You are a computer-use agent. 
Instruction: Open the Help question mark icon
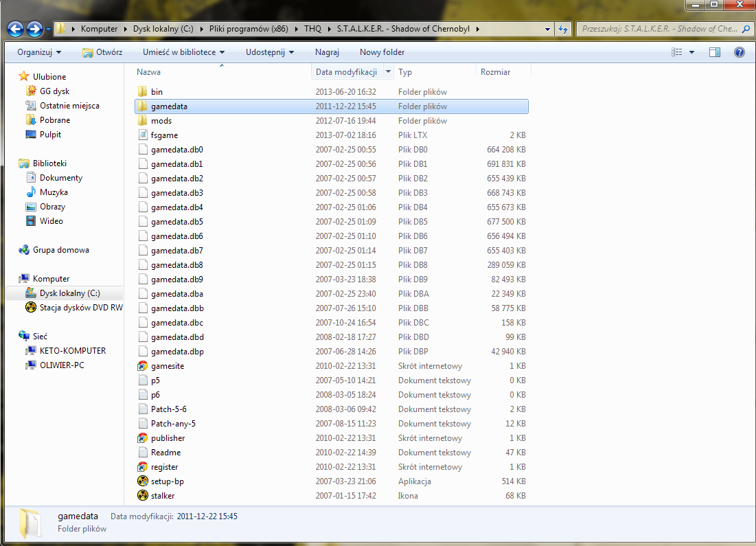pos(739,52)
